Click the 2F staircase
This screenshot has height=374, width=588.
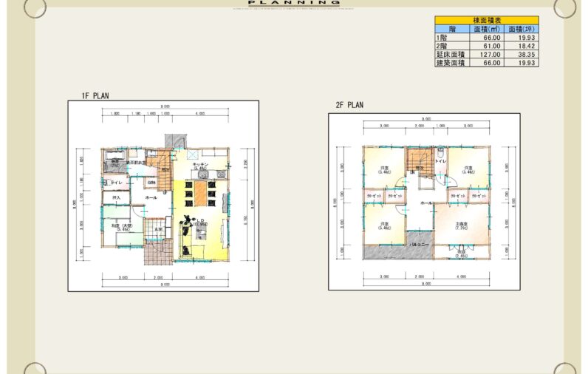click(x=419, y=160)
